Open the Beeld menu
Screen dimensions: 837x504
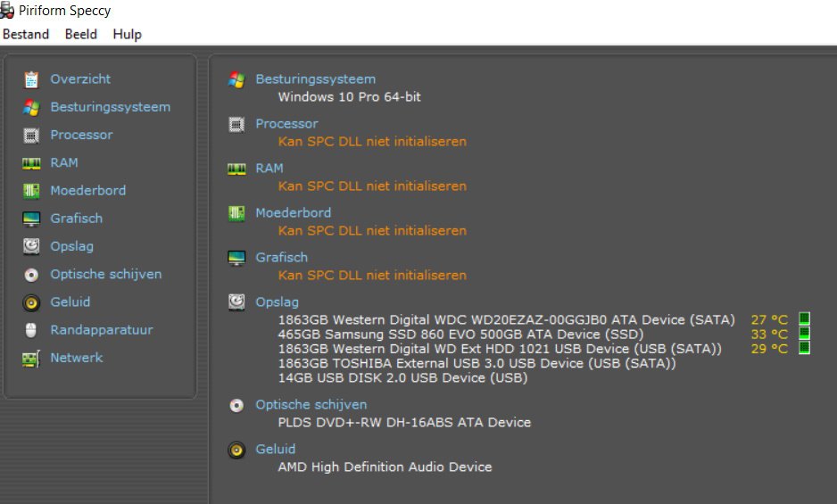coord(81,34)
